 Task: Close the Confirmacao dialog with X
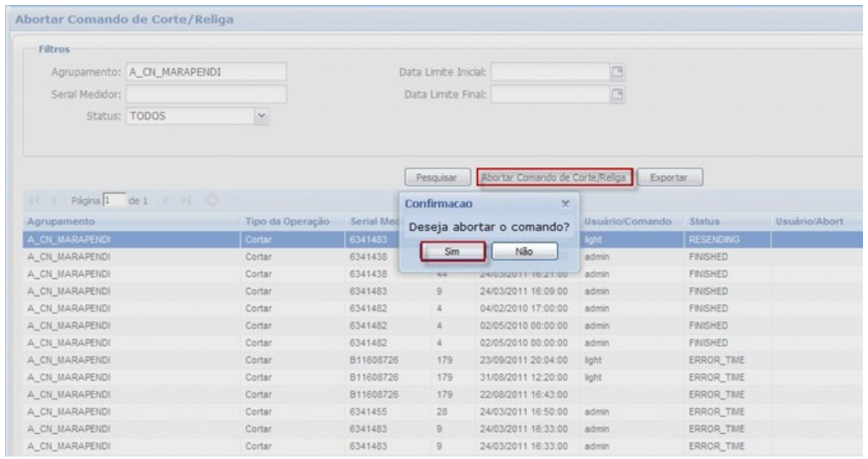tap(564, 203)
